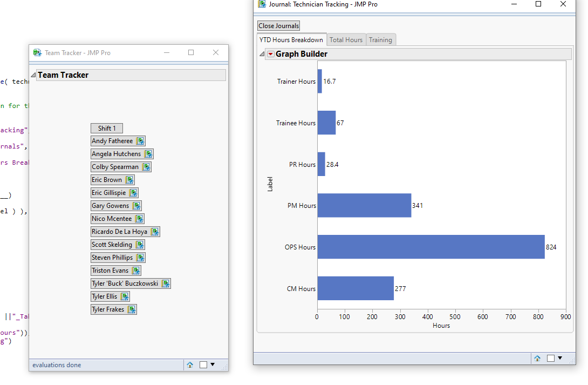The height and width of the screenshot is (385, 588).
Task: Switch to the YTD Hours Breakdown tab
Action: [x=291, y=40]
